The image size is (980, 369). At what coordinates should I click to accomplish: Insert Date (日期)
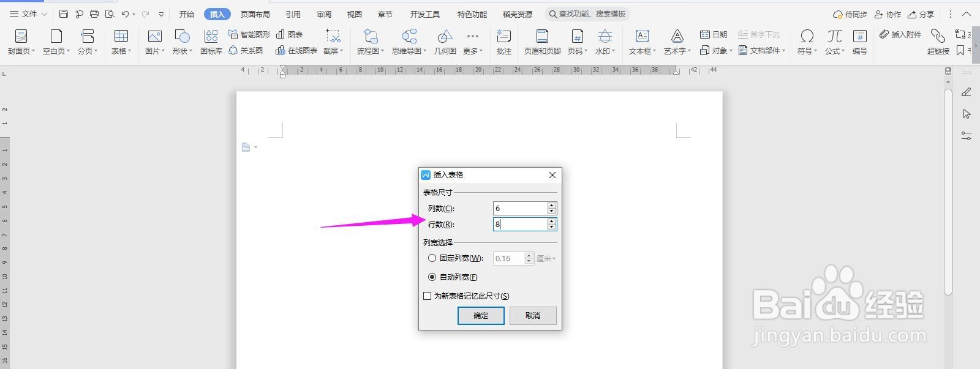click(714, 34)
